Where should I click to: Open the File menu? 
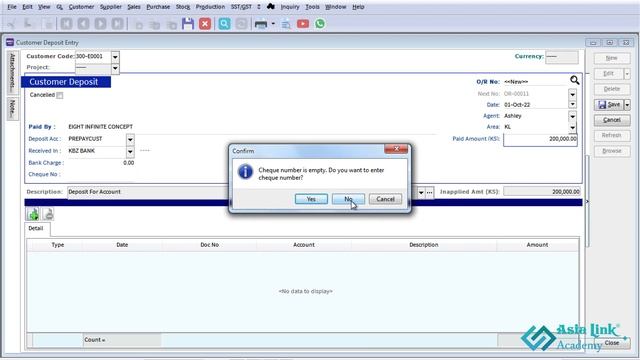tap(12, 7)
